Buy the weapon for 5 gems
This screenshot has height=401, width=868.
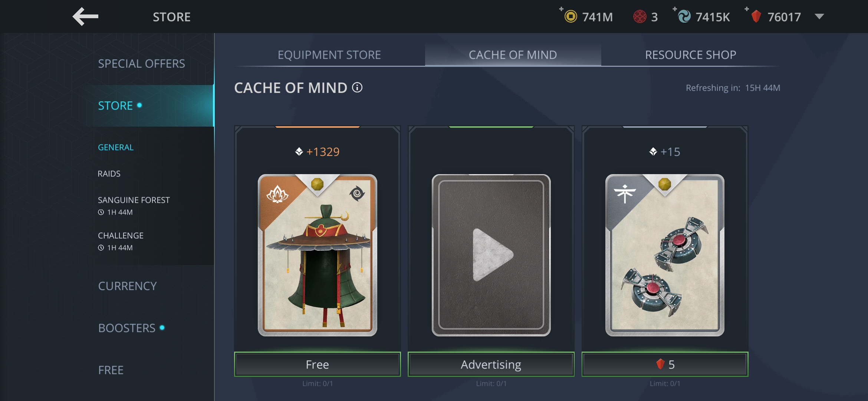pyautogui.click(x=665, y=364)
